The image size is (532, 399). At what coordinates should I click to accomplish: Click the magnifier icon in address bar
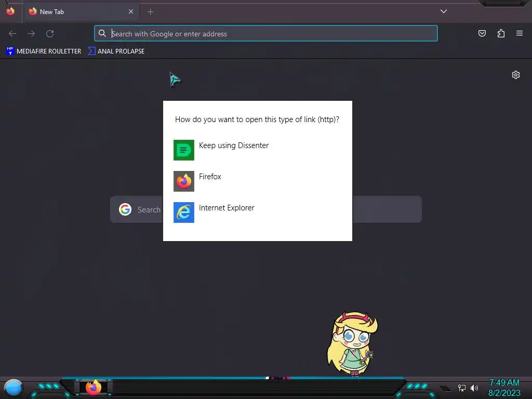(102, 33)
